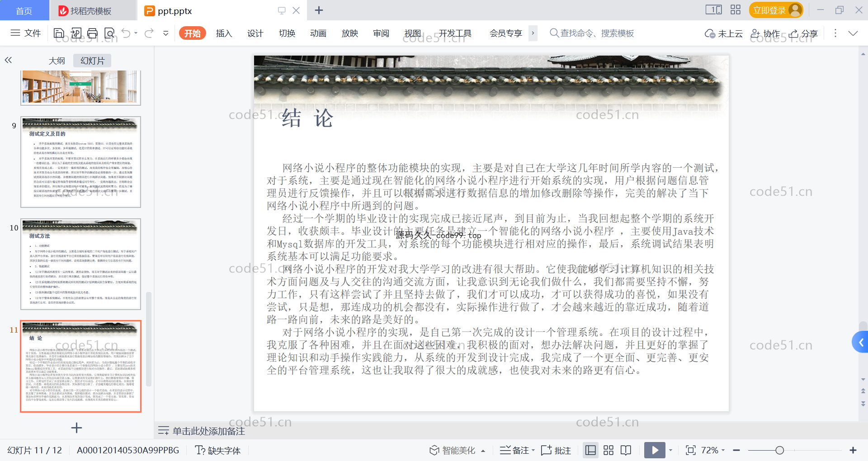Start the slideshow with the play button
The height and width of the screenshot is (461, 868).
[655, 450]
